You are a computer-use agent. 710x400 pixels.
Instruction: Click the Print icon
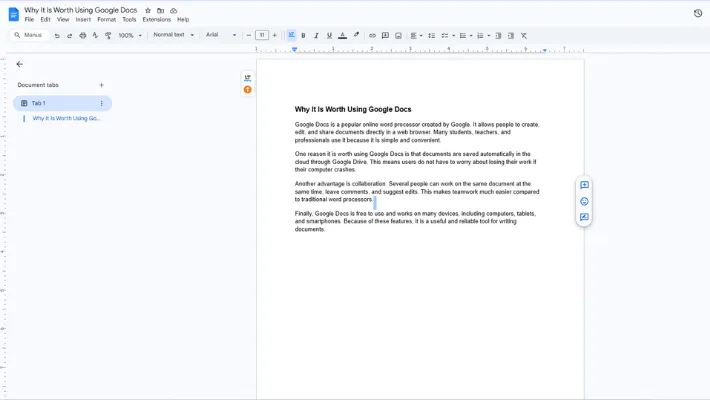coord(82,35)
